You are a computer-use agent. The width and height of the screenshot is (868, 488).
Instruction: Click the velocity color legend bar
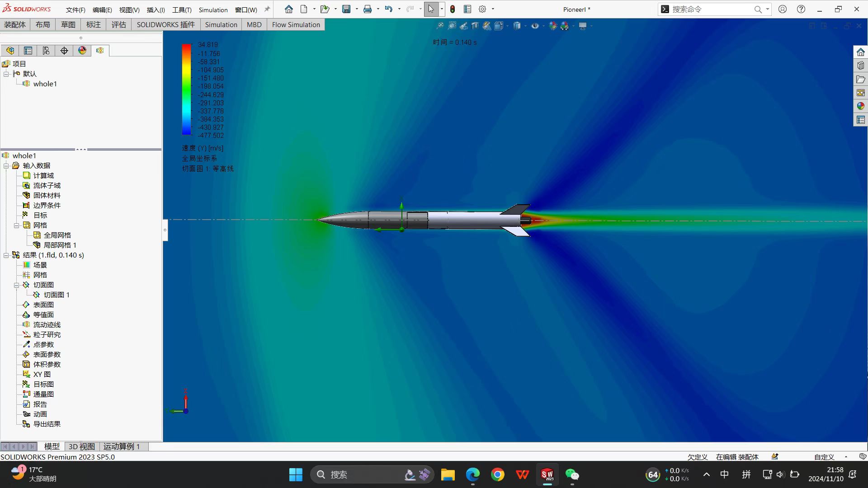click(x=186, y=89)
